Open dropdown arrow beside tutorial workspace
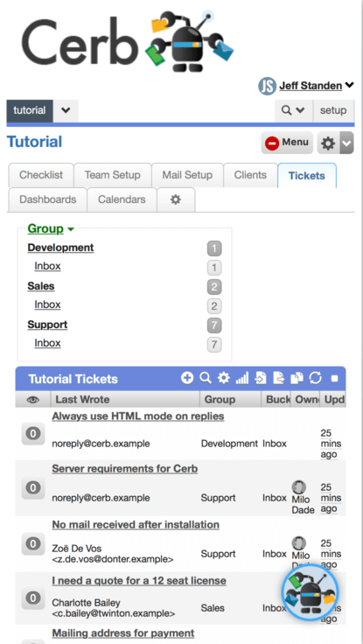Viewport: 363px width, 644px height. [66, 110]
